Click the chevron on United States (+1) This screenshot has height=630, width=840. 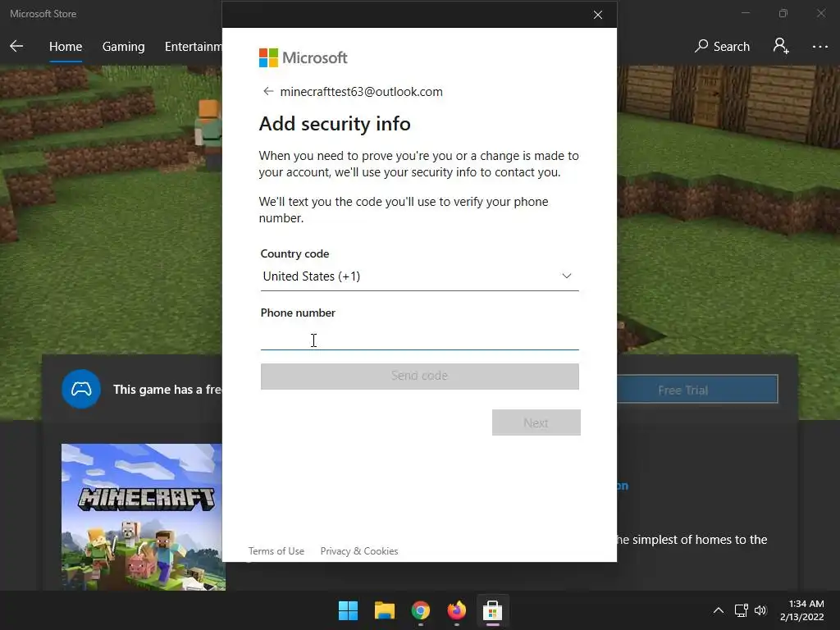pyautogui.click(x=566, y=276)
